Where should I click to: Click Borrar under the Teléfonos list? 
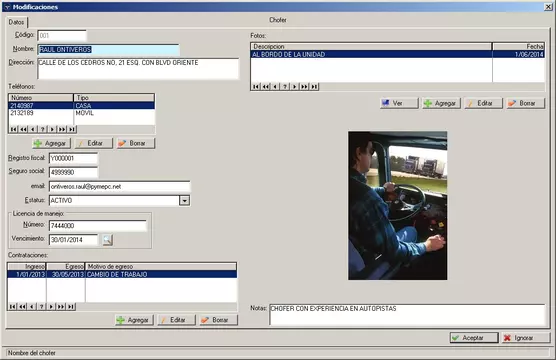135,143
